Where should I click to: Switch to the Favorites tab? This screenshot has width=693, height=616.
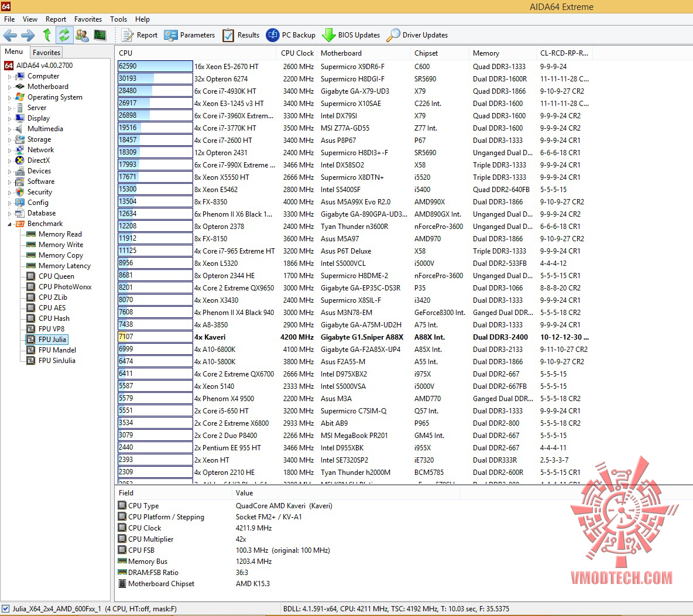coord(46,52)
